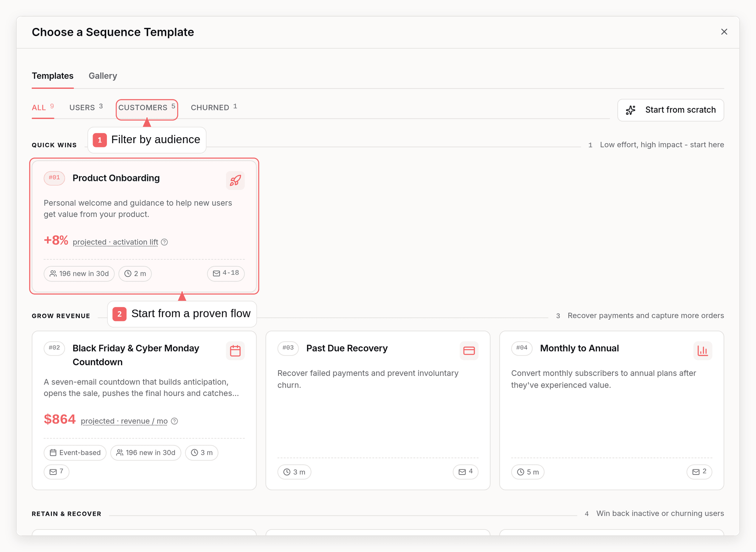Click the 4 emails chip on Past Due Recovery
This screenshot has height=552, width=756.
465,472
